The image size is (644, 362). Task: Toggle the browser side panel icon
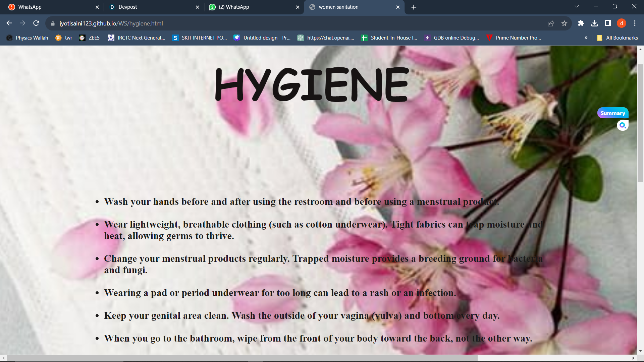pyautogui.click(x=608, y=23)
